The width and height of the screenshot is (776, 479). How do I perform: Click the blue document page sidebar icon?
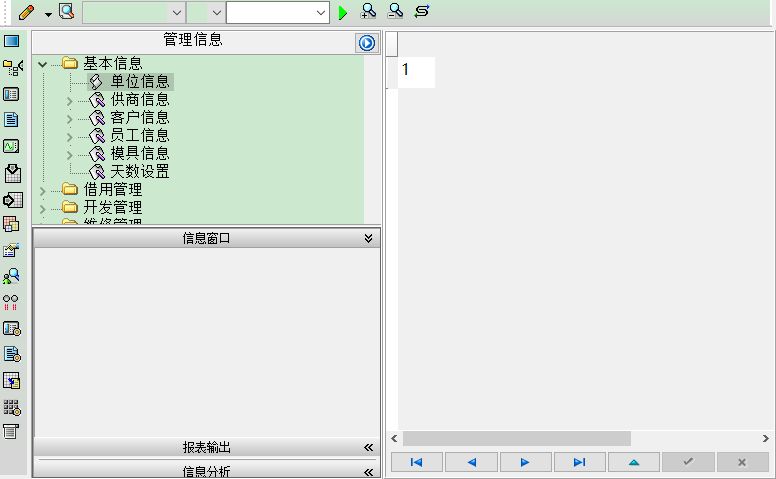(x=11, y=120)
